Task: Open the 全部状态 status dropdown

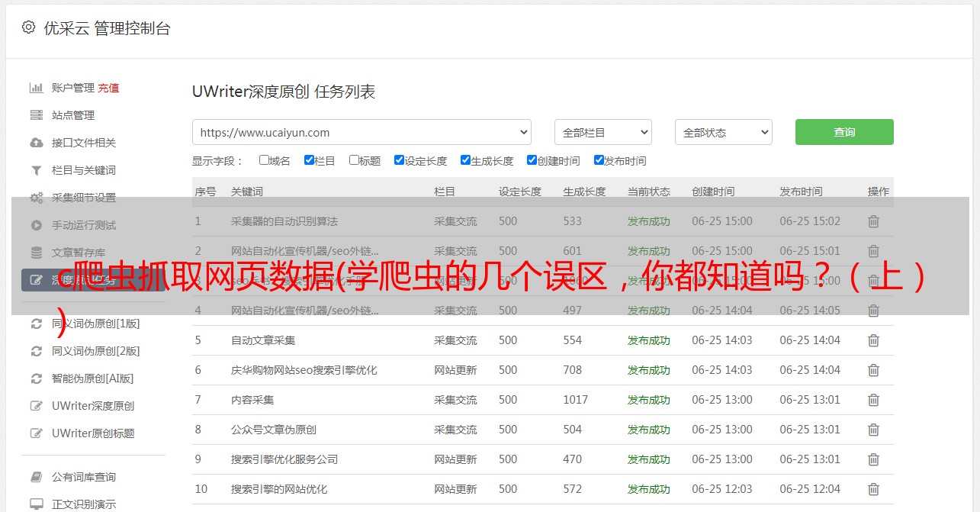Action: pyautogui.click(x=723, y=132)
